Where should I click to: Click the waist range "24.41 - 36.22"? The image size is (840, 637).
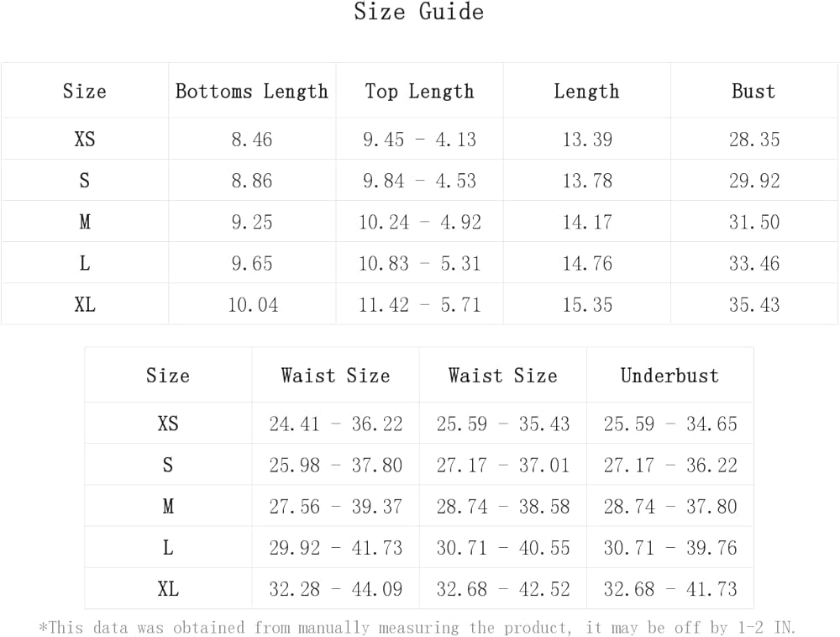click(x=335, y=424)
